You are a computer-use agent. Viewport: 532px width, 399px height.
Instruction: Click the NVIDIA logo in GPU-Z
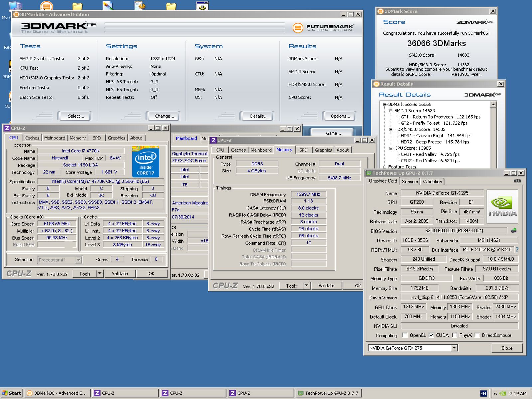[502, 206]
